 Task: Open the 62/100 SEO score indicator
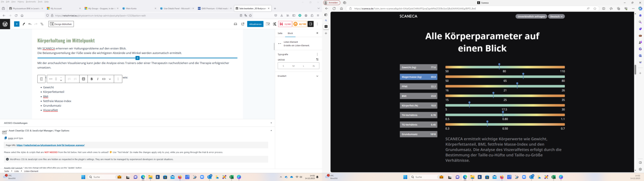pyautogui.click(x=300, y=24)
